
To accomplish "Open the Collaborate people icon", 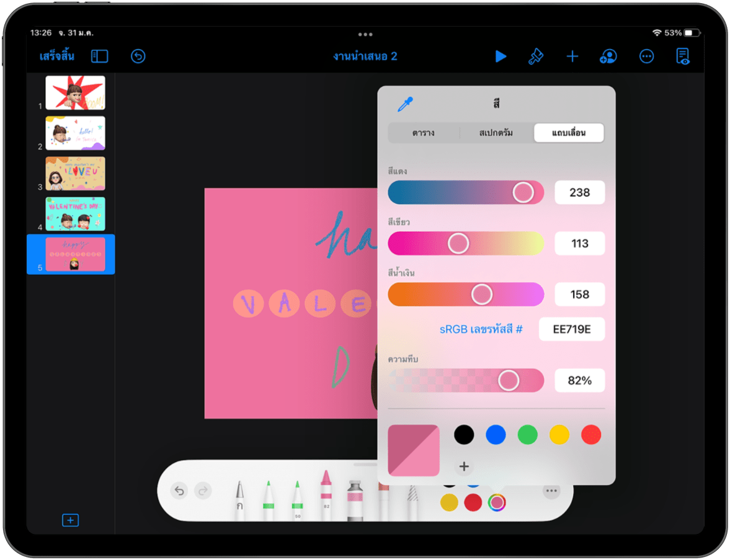I will click(x=608, y=56).
